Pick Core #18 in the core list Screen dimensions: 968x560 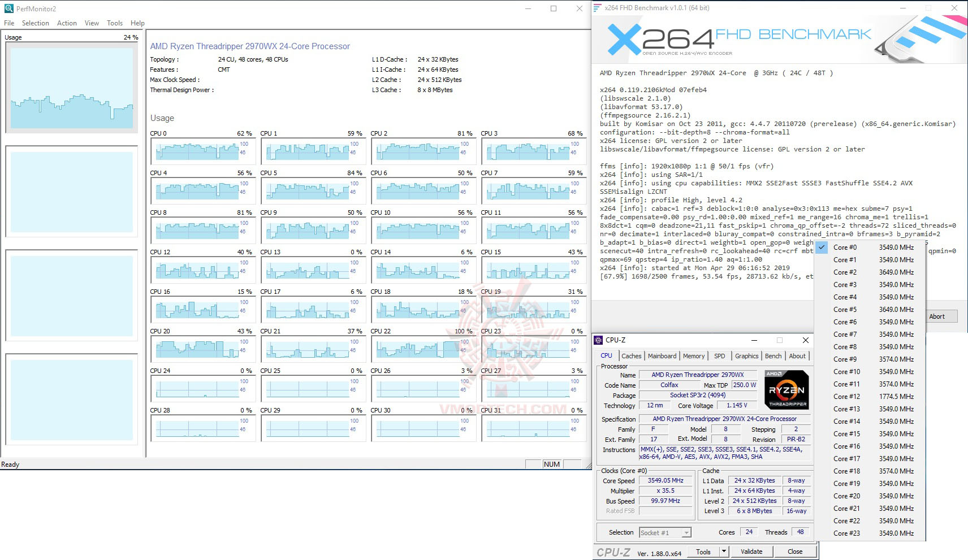(x=870, y=471)
